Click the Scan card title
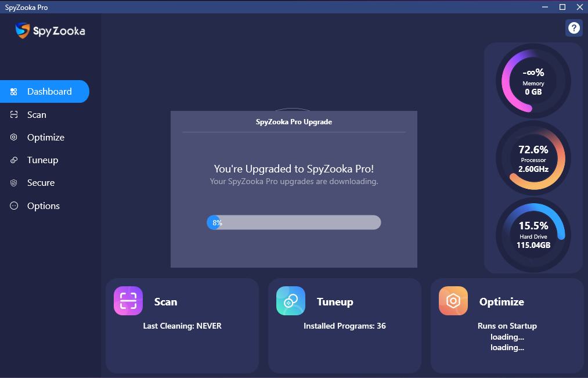This screenshot has height=378, width=588. point(166,302)
